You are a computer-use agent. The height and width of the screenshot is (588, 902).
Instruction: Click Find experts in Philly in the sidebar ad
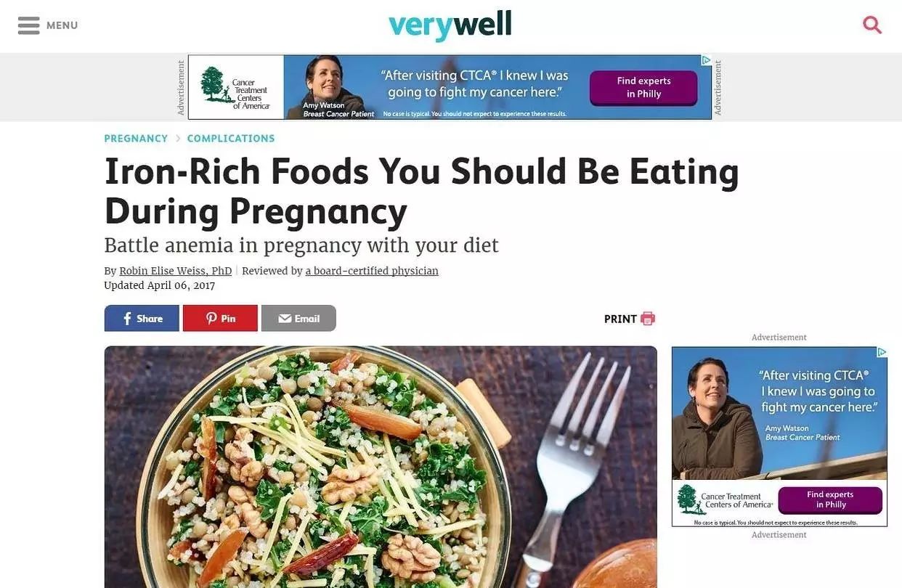pos(830,500)
